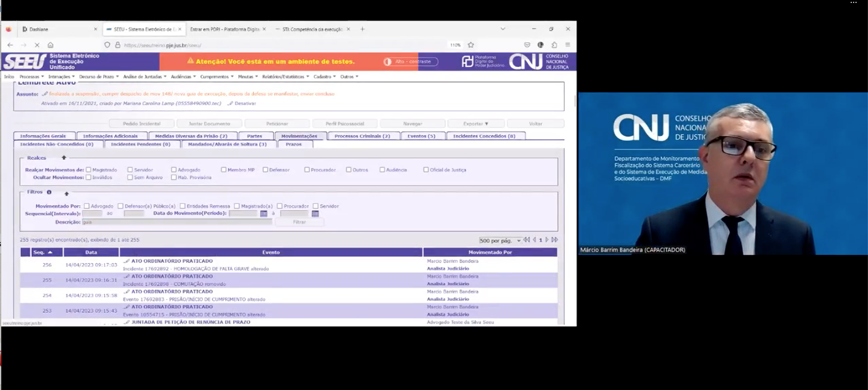The width and height of the screenshot is (868, 390).
Task: Open Relatórios/Estatísticas dropdown menu
Action: point(285,77)
